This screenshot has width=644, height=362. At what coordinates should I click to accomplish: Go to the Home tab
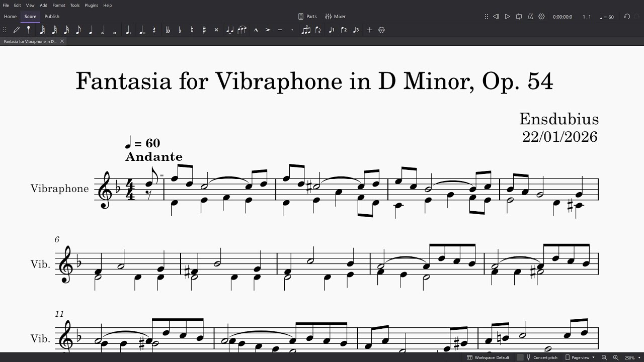pyautogui.click(x=10, y=17)
